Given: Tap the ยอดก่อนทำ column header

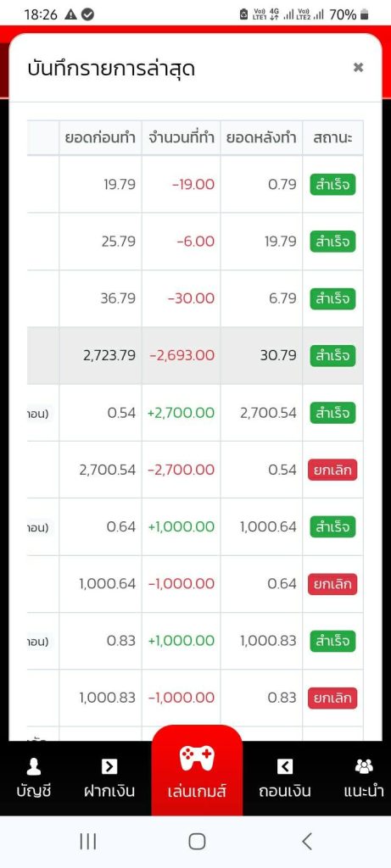Looking at the screenshot, I should tap(100, 138).
